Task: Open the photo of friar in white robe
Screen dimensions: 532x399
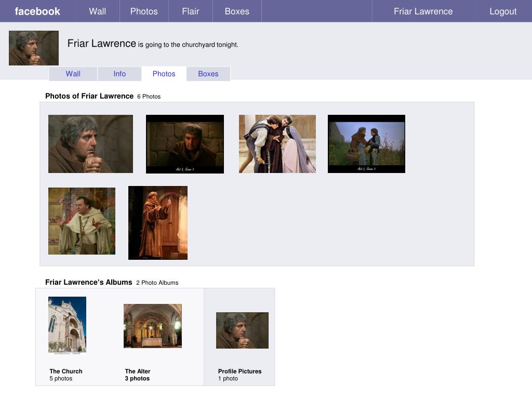Action: click(82, 221)
